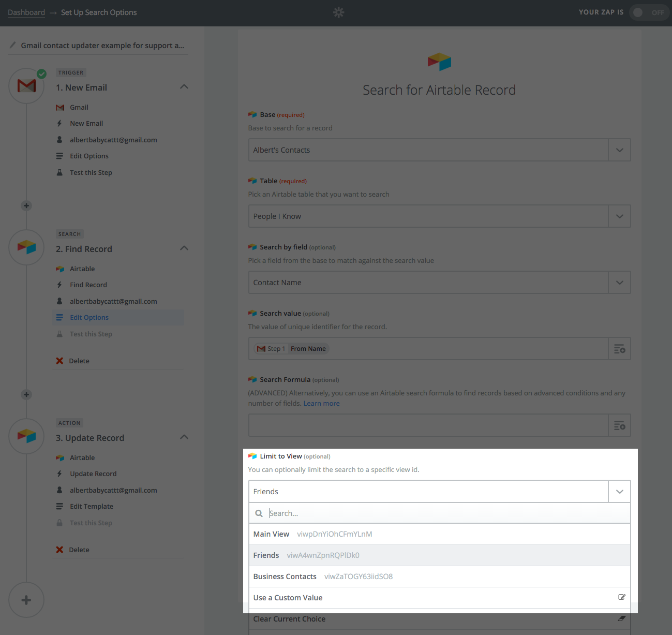This screenshot has width=672, height=635.
Task: Add a step between New Email and Find Record
Action: (26, 205)
